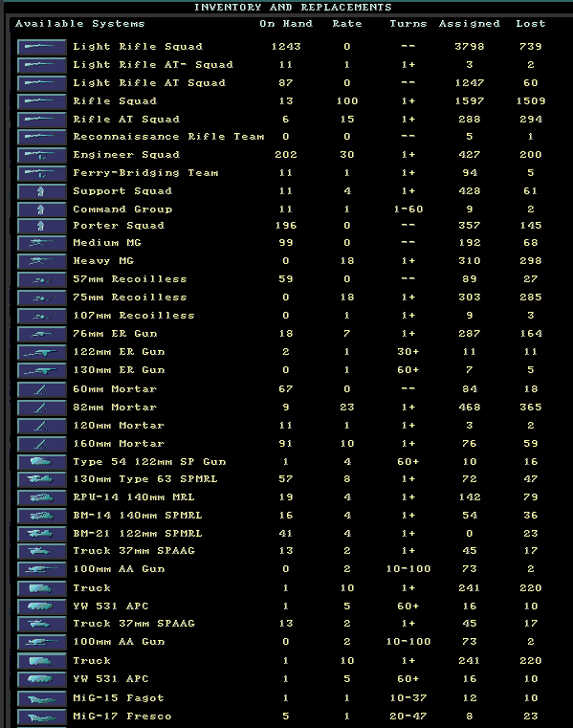
Task: Click the Rifle Squad rate value 100
Action: click(347, 100)
